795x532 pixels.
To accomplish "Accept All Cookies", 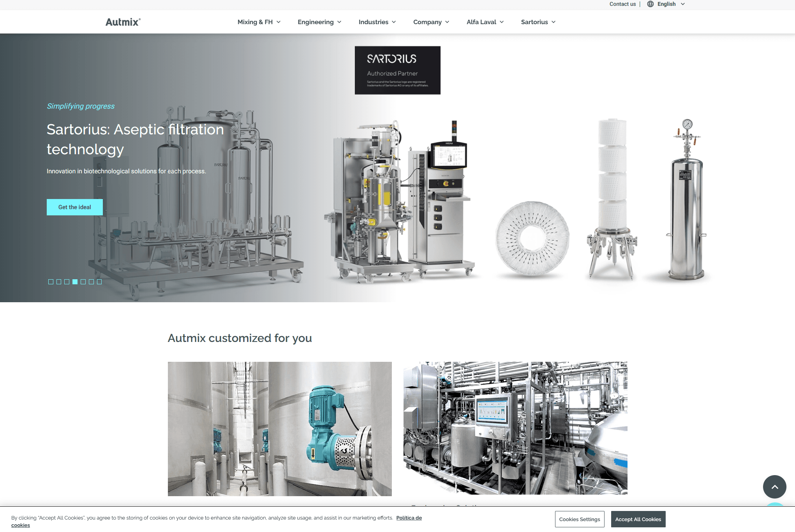I will point(638,519).
